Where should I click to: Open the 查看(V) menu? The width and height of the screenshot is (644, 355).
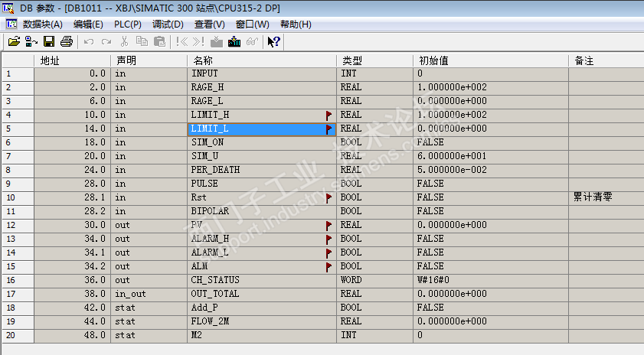(210, 24)
